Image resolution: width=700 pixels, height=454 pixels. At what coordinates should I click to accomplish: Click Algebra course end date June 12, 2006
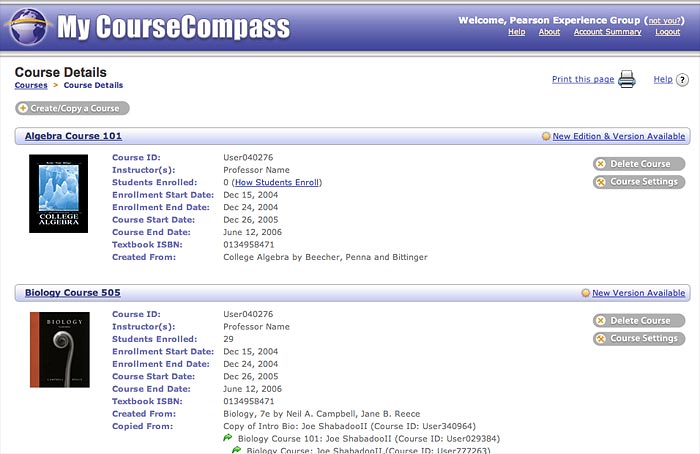coord(253,232)
